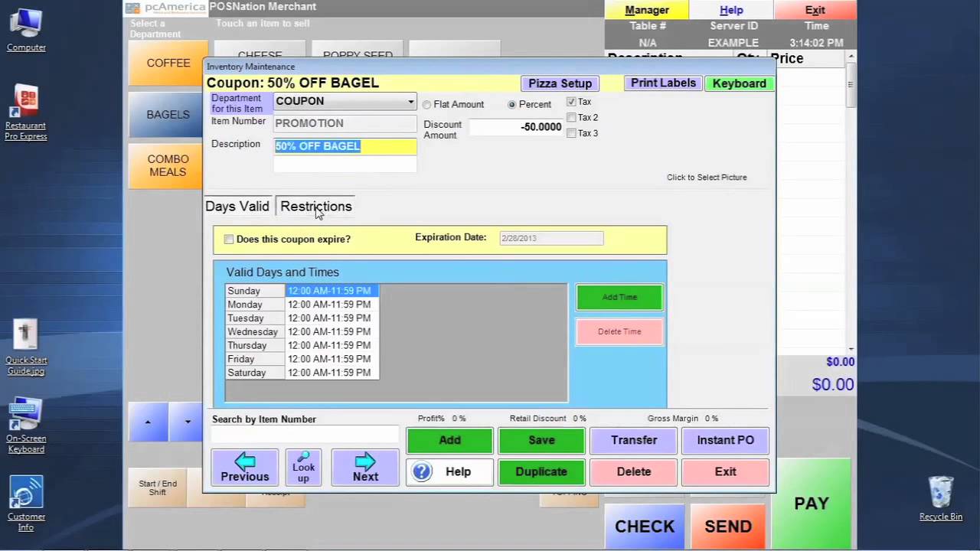
Task: Open Quick Start Guide.jpg file icon
Action: [26, 347]
